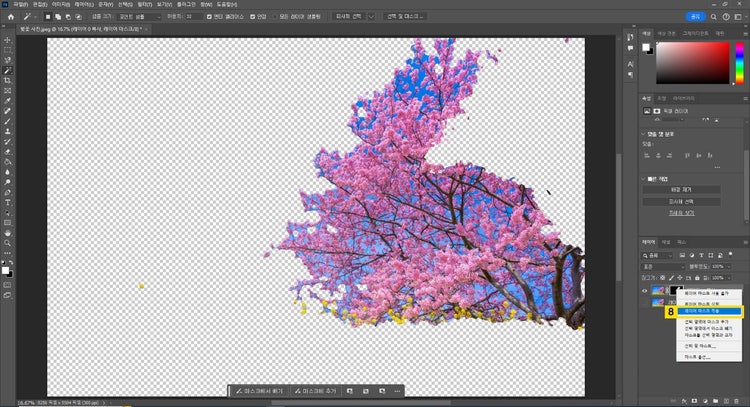The height and width of the screenshot is (407, 750).
Task: Open View More link in Quick Actions
Action: coord(681,213)
